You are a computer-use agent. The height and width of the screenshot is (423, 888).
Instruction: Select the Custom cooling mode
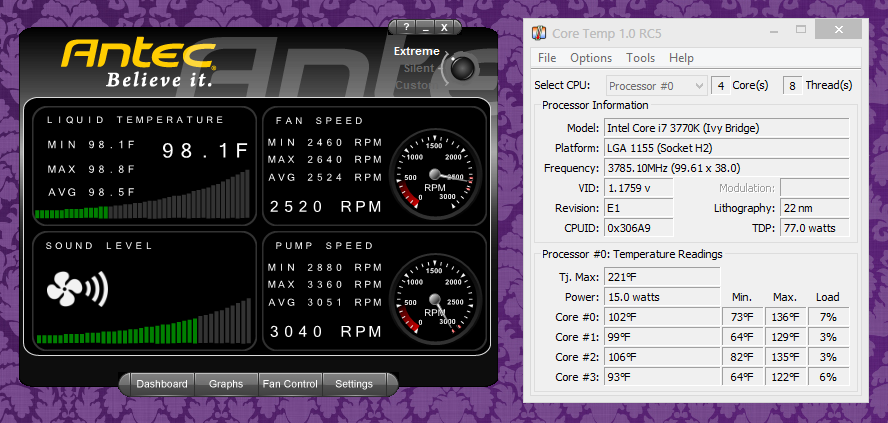(x=417, y=86)
